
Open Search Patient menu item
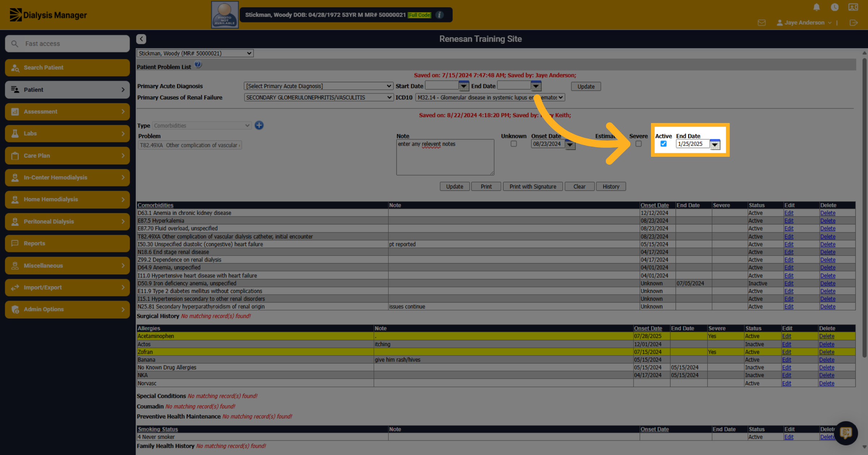(x=67, y=68)
